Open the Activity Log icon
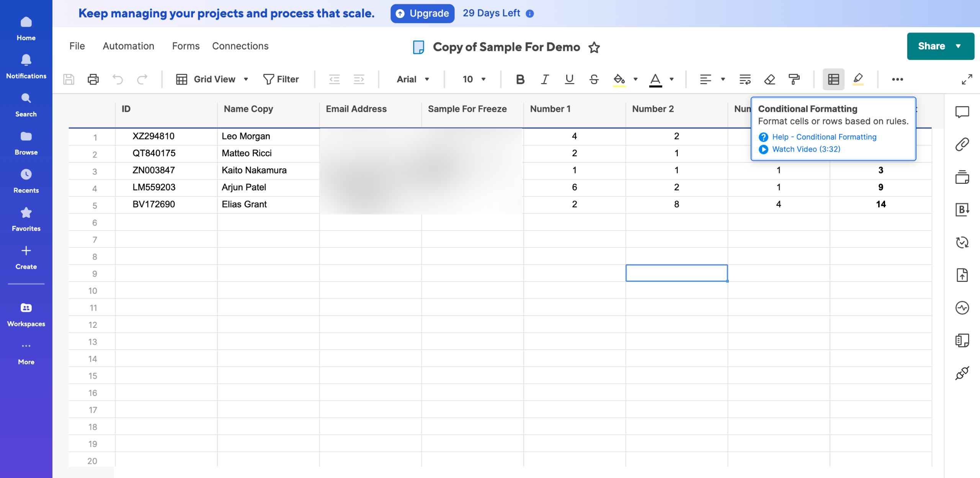The width and height of the screenshot is (980, 478). coord(962,308)
